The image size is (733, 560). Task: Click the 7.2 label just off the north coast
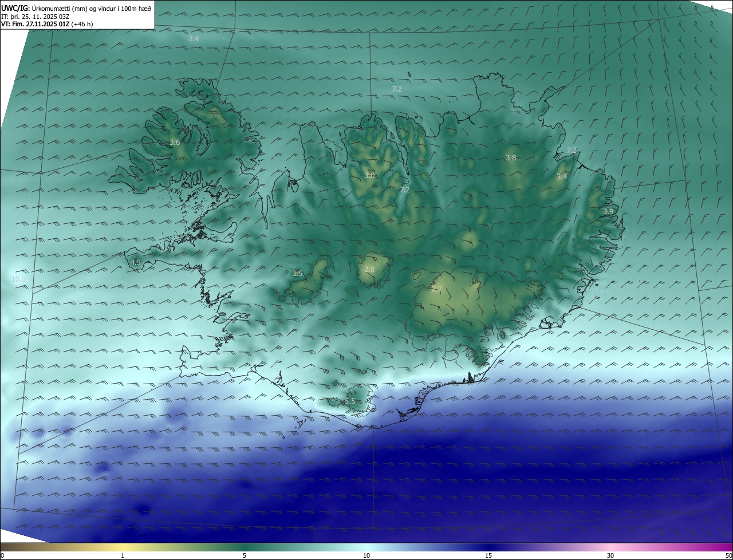click(x=397, y=89)
